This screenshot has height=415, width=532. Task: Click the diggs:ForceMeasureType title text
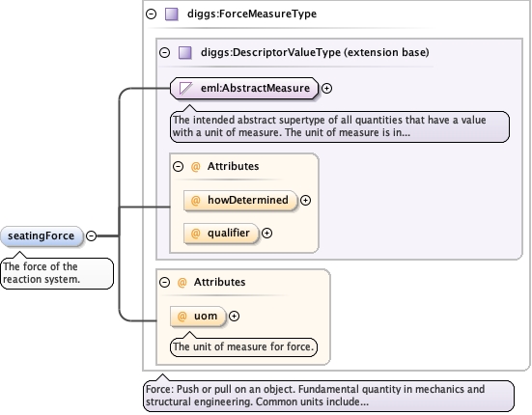pos(252,14)
